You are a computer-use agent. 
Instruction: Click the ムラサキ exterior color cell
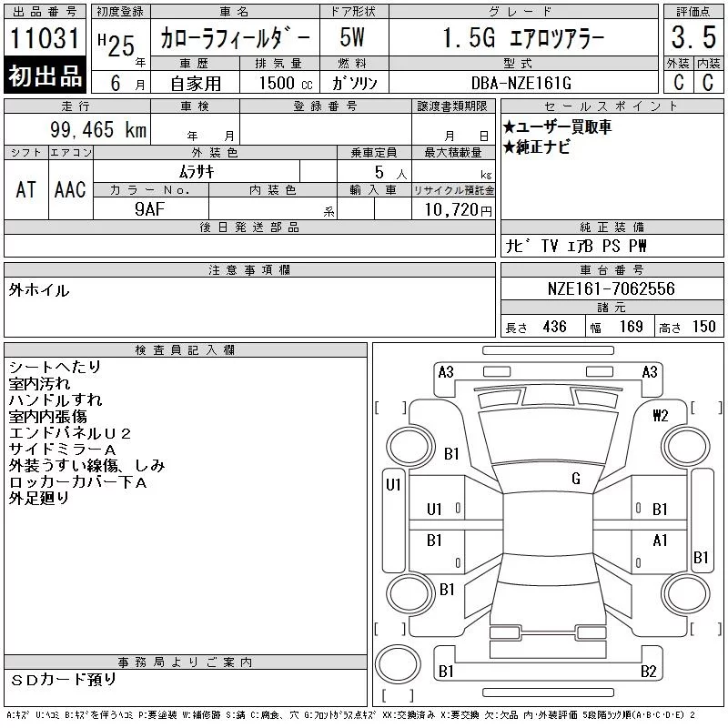coord(197,171)
